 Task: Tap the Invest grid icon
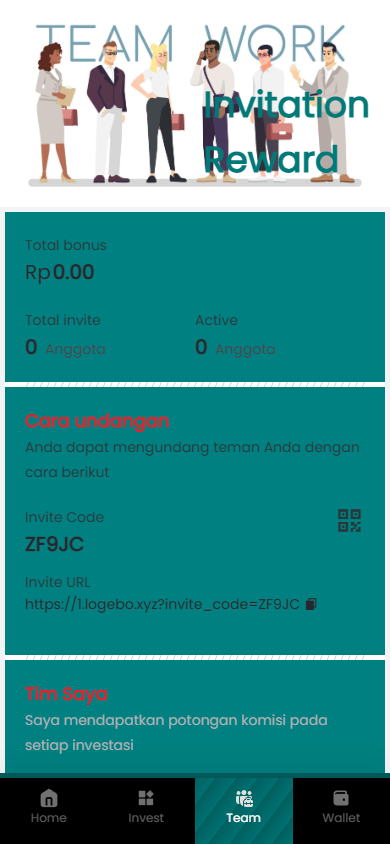click(146, 798)
